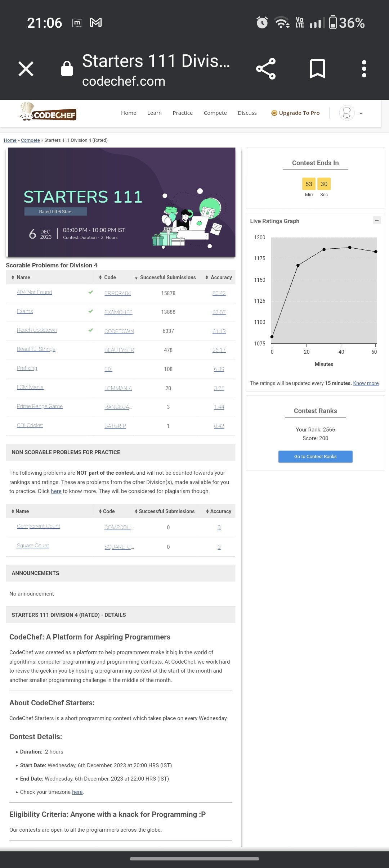
Task: Click the Starters 111 contest banner
Action: (x=121, y=202)
